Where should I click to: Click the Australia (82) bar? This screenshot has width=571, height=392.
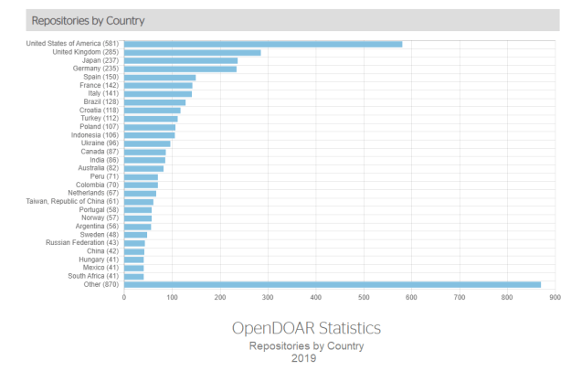pos(143,168)
